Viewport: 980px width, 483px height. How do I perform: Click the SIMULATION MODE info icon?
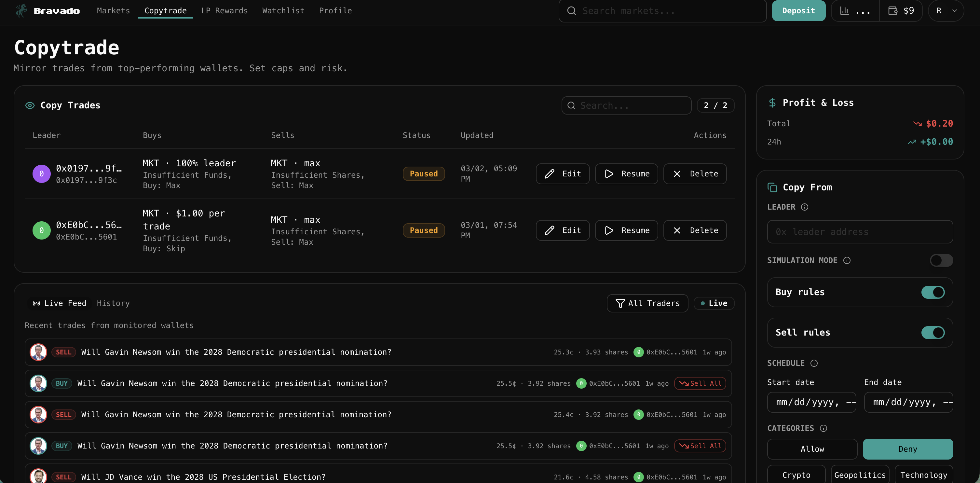tap(847, 260)
